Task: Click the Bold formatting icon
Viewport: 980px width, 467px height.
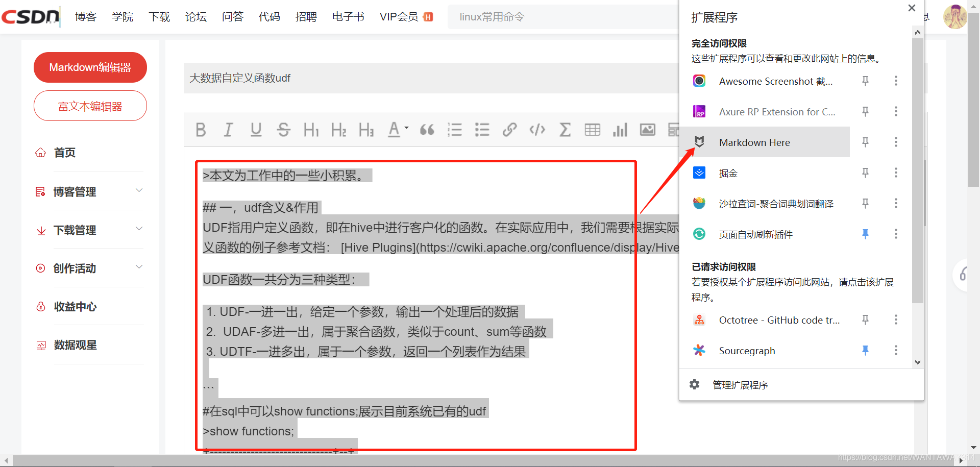Action: point(201,130)
